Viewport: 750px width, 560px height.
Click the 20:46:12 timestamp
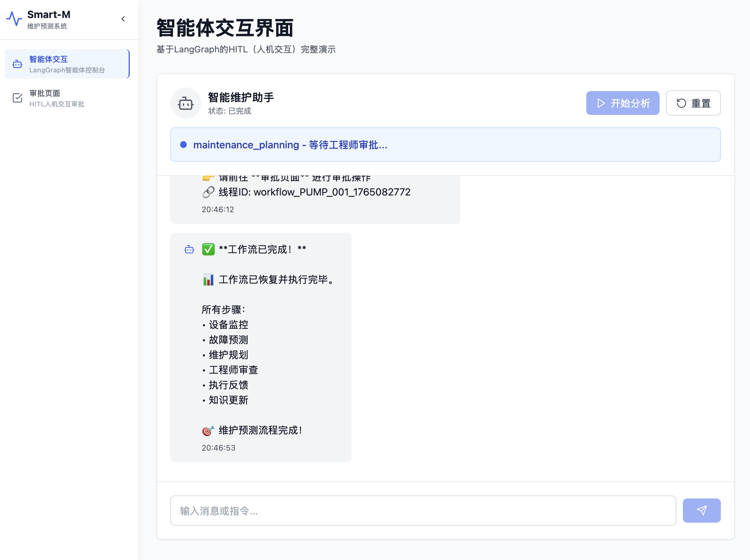[x=218, y=210]
